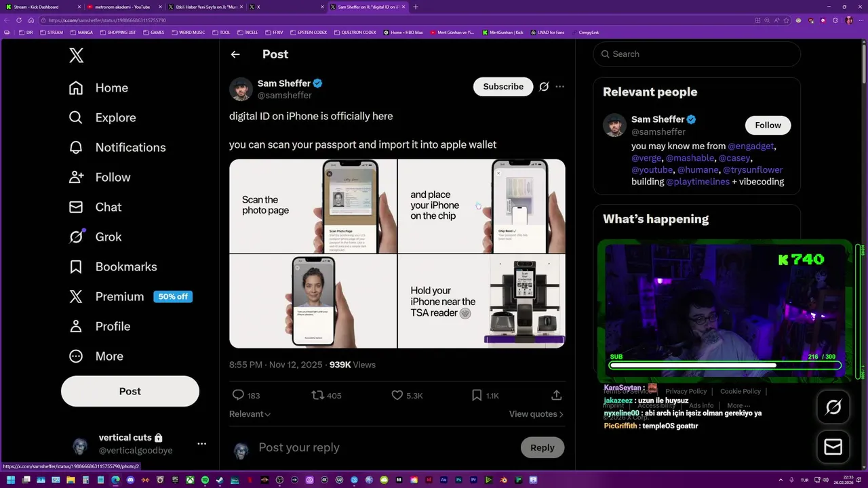
Task: Open Notifications in the sidebar
Action: (117, 148)
